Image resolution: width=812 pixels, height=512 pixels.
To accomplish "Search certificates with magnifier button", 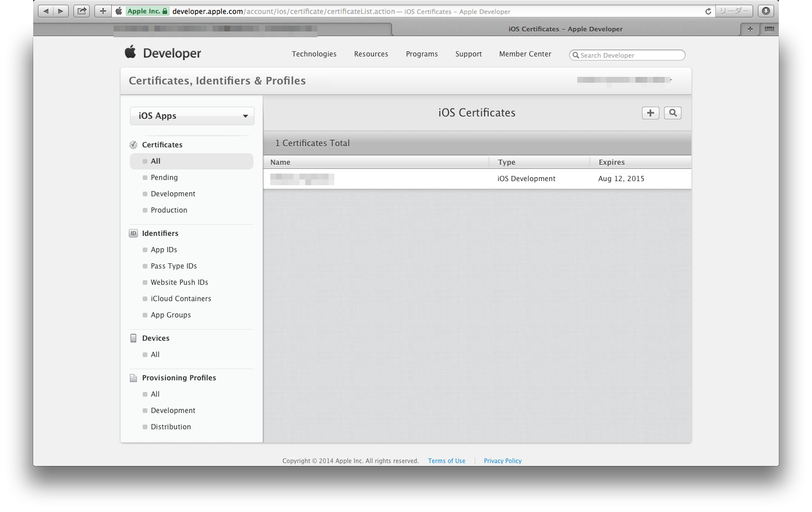I will point(673,113).
